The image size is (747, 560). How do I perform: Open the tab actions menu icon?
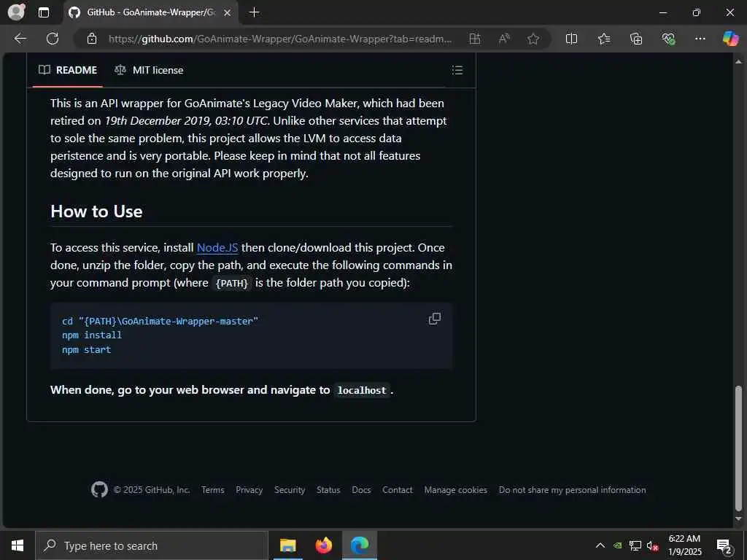click(43, 12)
